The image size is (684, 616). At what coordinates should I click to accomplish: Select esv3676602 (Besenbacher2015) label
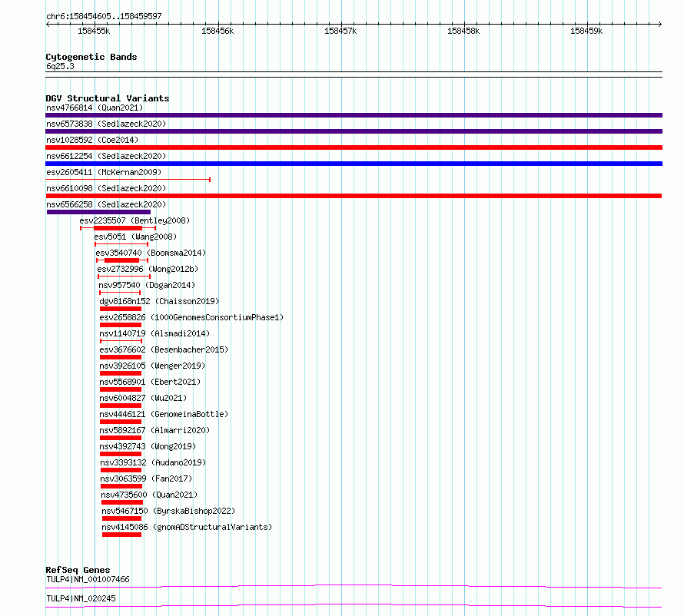[164, 349]
